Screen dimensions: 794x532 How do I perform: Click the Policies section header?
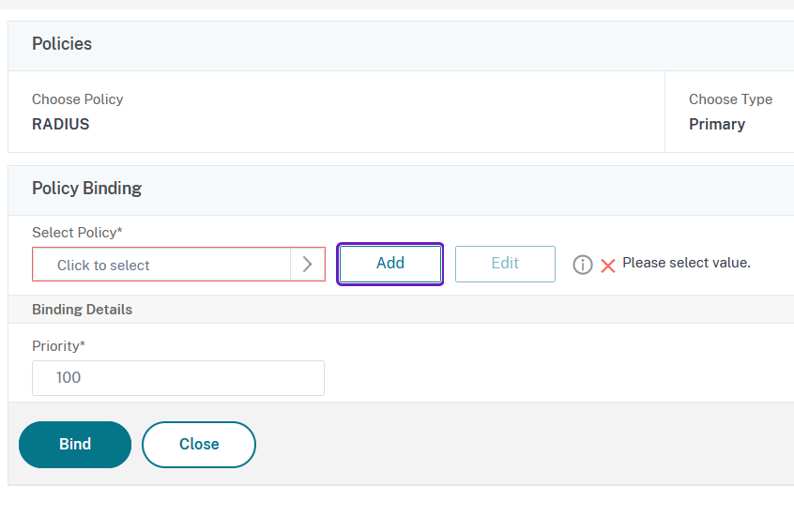[62, 44]
